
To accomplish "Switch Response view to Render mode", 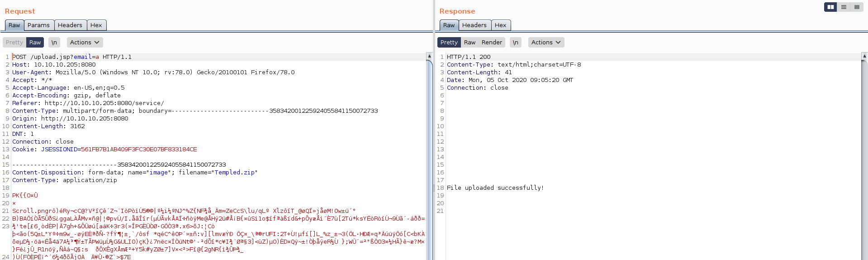I will 492,43.
